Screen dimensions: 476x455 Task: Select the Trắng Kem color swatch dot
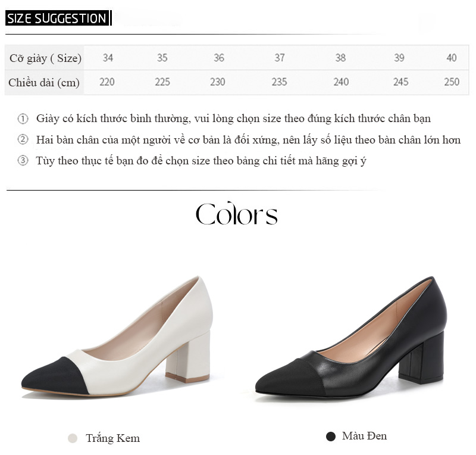point(73,438)
